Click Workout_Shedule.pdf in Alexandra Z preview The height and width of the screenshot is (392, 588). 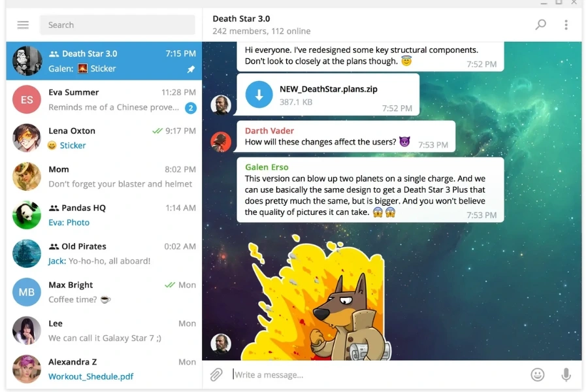point(91,376)
